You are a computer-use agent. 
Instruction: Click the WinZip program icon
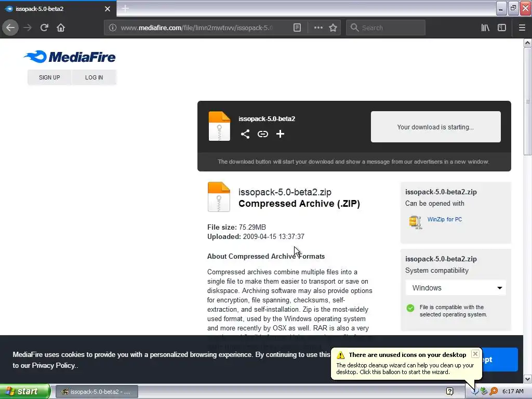(x=415, y=222)
